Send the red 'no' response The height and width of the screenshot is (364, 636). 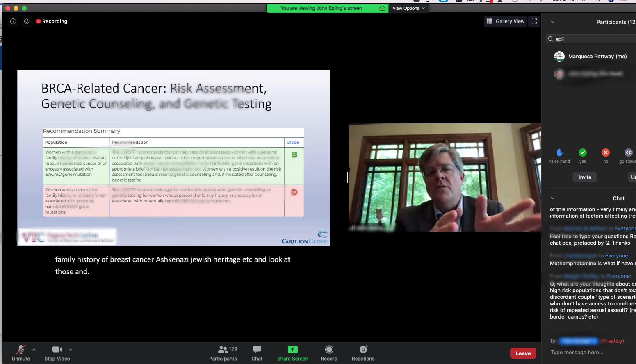(605, 152)
